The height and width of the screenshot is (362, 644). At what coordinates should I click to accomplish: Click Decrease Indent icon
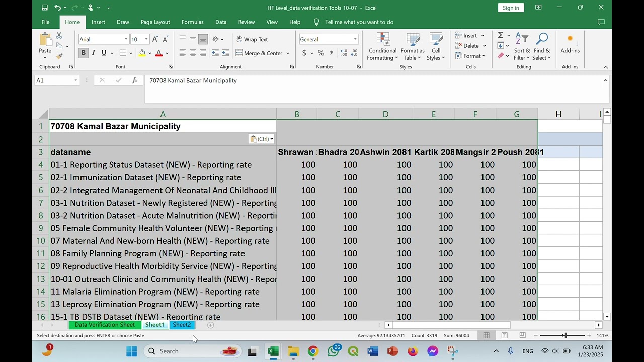tap(215, 53)
